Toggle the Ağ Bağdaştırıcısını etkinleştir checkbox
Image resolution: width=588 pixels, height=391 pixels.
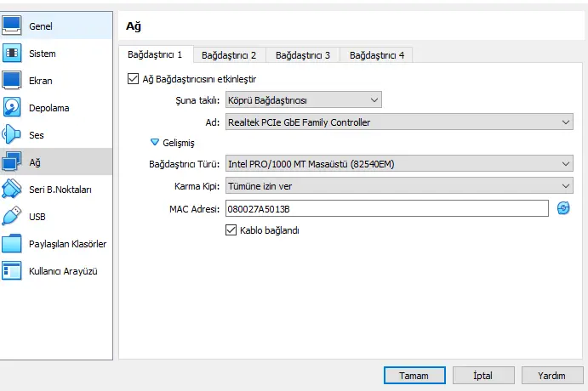[133, 79]
